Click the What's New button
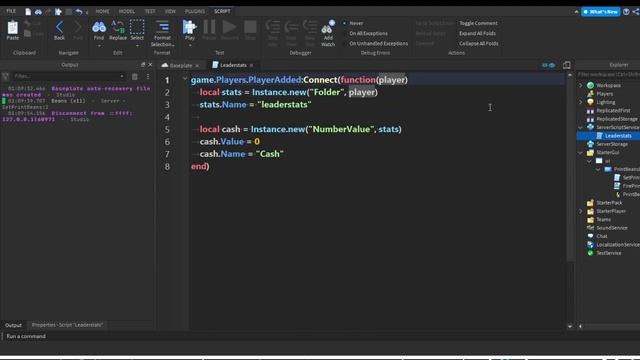Image resolution: width=640 pixels, height=360 pixels. click(600, 12)
